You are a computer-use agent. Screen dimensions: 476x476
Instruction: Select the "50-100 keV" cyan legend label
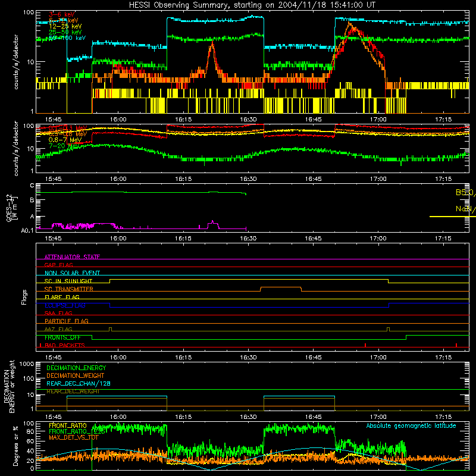67,37
